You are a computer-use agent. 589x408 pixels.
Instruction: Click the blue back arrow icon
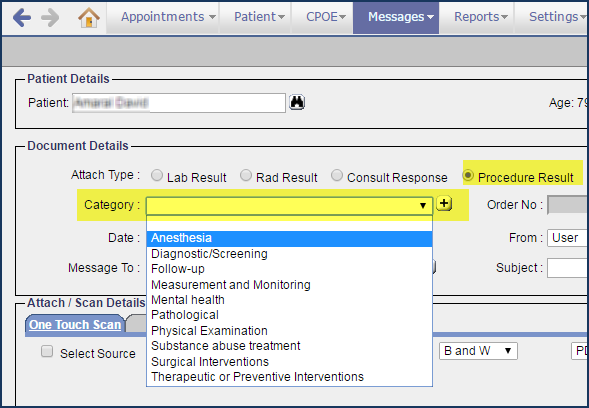click(22, 18)
